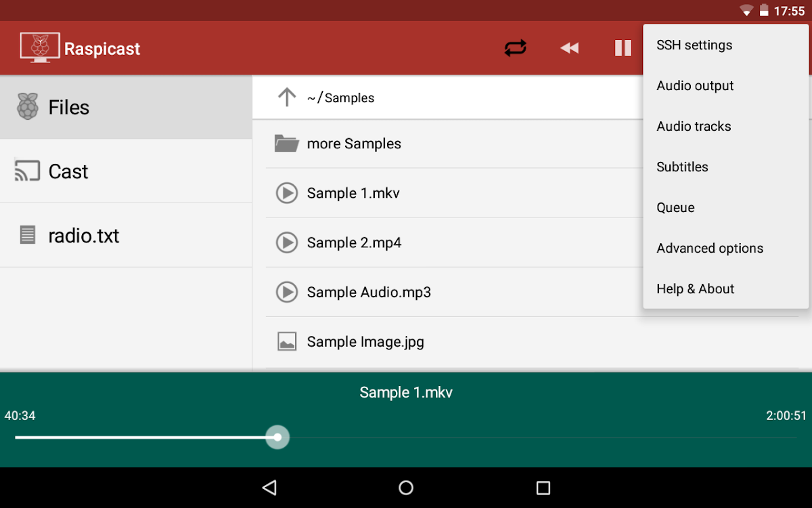Play Sample Audio.mp3
Image resolution: width=812 pixels, height=508 pixels.
[369, 292]
